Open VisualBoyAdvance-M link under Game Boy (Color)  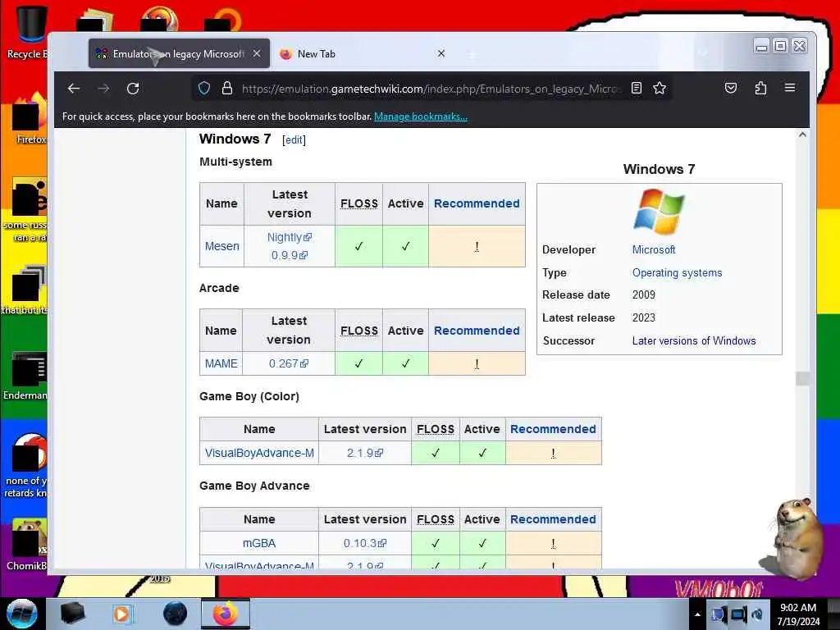tap(259, 453)
